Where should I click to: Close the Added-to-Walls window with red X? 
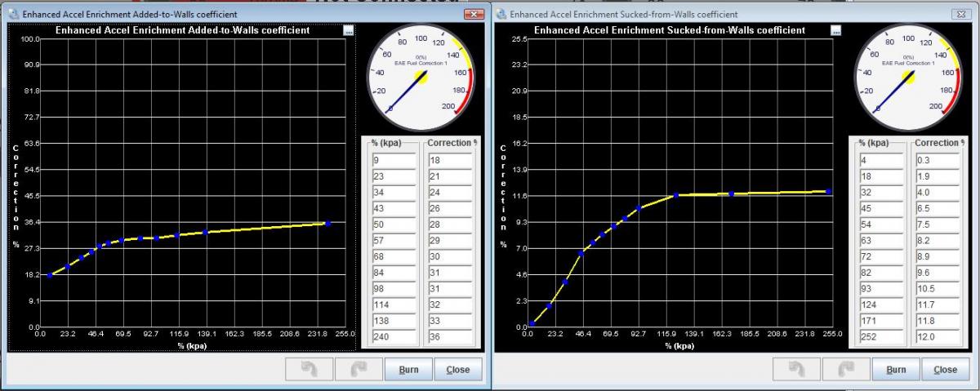pos(474,15)
